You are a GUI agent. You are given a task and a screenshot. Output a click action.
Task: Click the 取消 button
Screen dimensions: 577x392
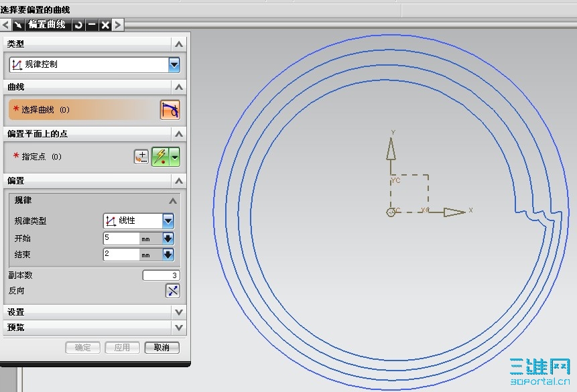point(162,348)
